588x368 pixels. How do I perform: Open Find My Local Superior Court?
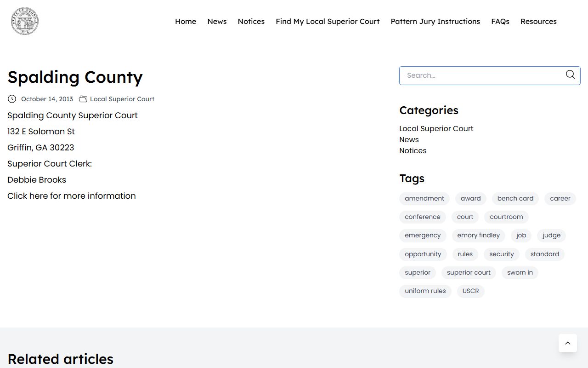[x=328, y=21]
